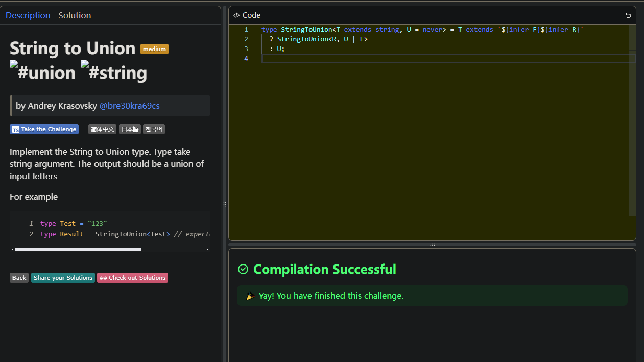Click ': U;' on editor line 3

pyautogui.click(x=277, y=49)
